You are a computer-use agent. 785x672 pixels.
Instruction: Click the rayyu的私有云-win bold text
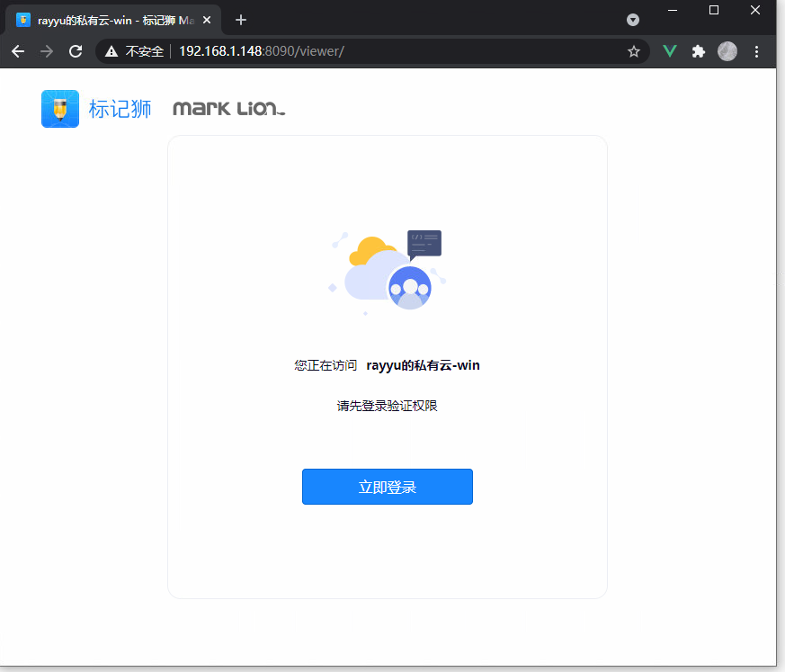(x=423, y=365)
